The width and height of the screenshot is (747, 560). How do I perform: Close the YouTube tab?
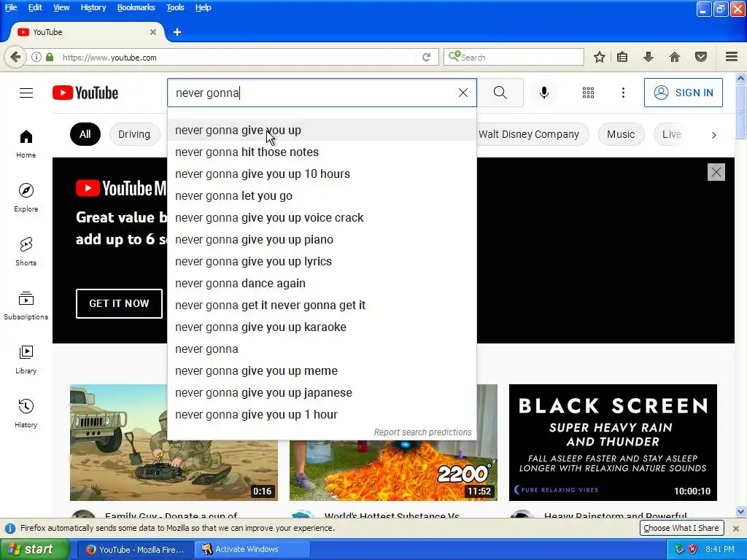pyautogui.click(x=153, y=32)
